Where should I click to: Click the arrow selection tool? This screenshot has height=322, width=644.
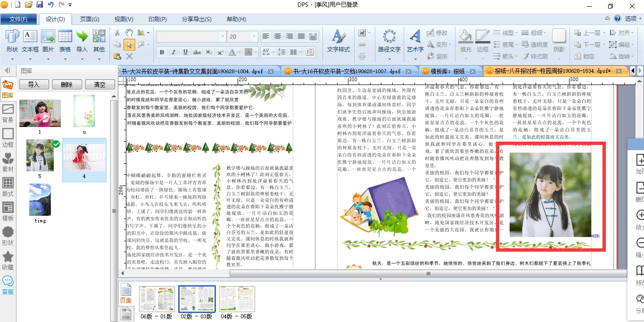pos(129,44)
